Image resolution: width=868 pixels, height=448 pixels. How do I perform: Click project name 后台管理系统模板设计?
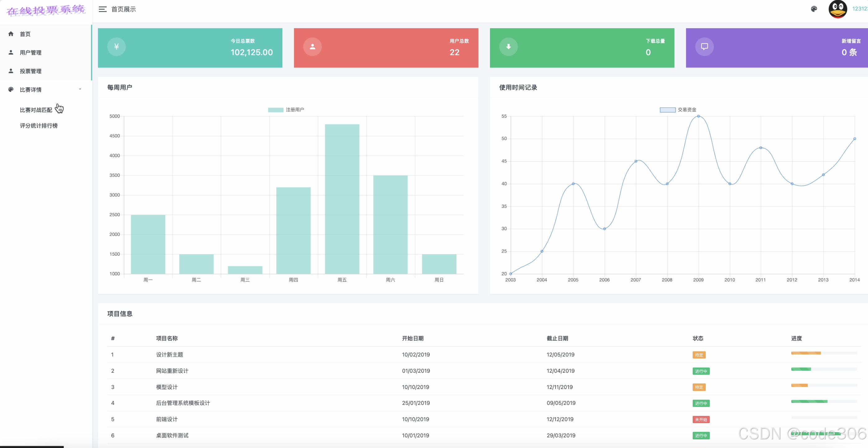pos(183,403)
